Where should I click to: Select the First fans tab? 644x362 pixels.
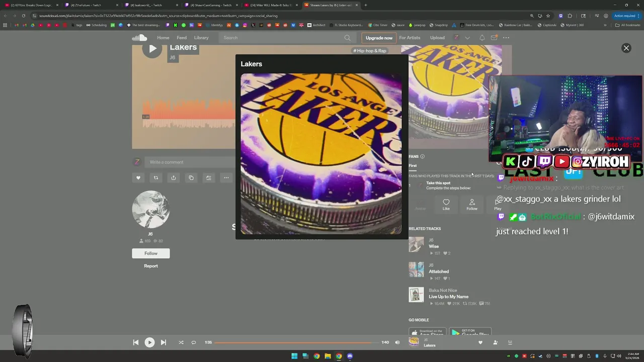(413, 166)
